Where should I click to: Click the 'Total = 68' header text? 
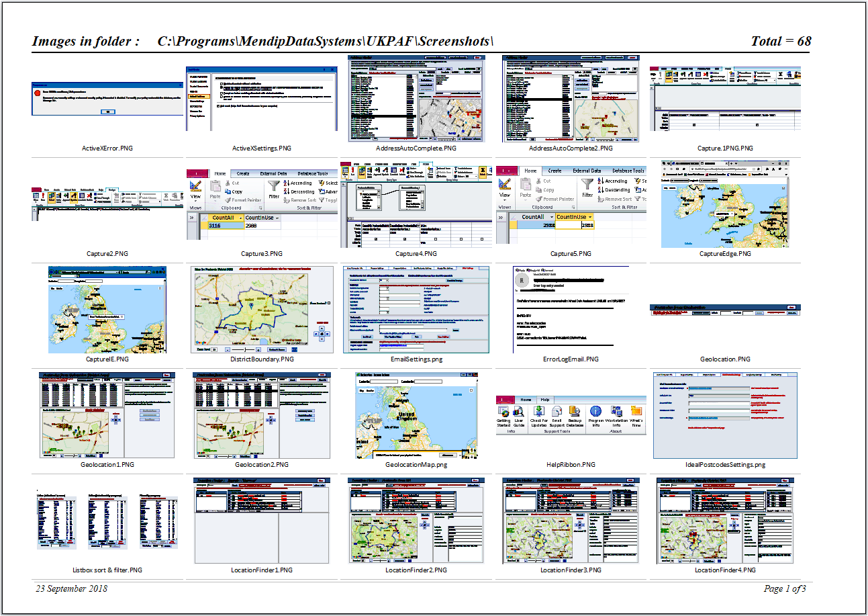point(781,41)
